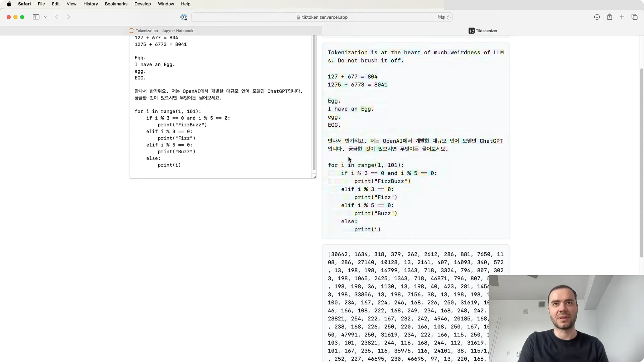644x362 pixels.
Task: Click the 'EGG.' line in the input textarea
Action: point(140,78)
